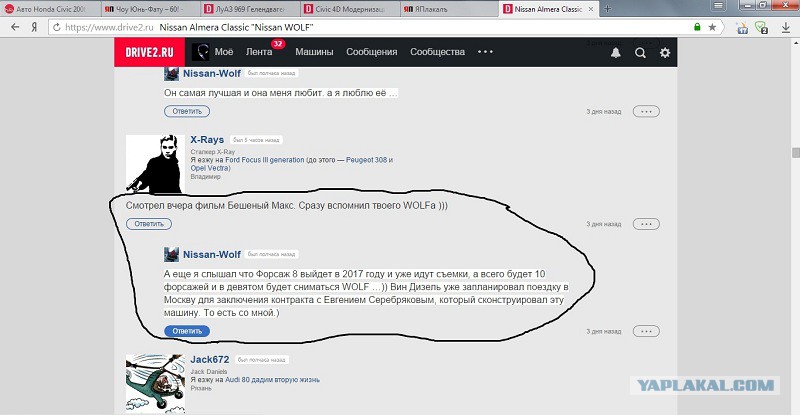The width and height of the screenshot is (800, 415).
Task: Reply to the 'Он самая лучшая' comment
Action: point(187,111)
